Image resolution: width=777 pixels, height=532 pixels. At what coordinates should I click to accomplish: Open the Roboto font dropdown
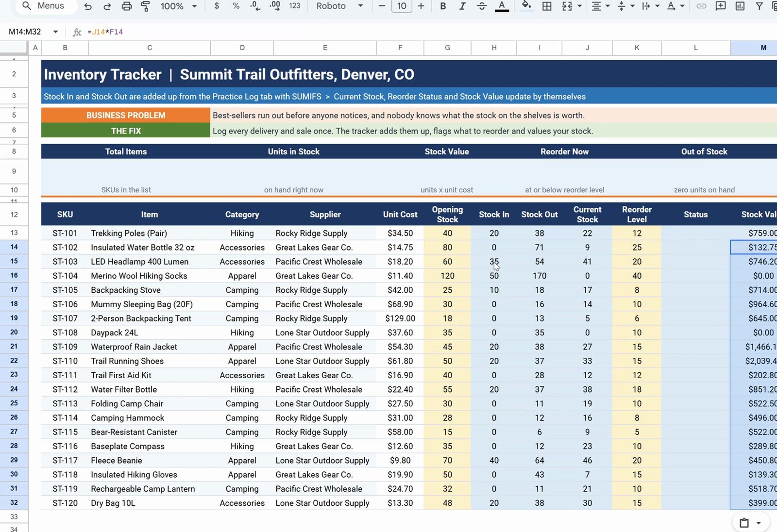tap(339, 6)
